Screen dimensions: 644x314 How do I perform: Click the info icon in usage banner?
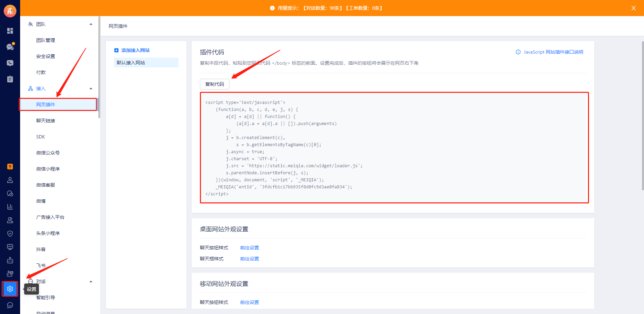(272, 8)
